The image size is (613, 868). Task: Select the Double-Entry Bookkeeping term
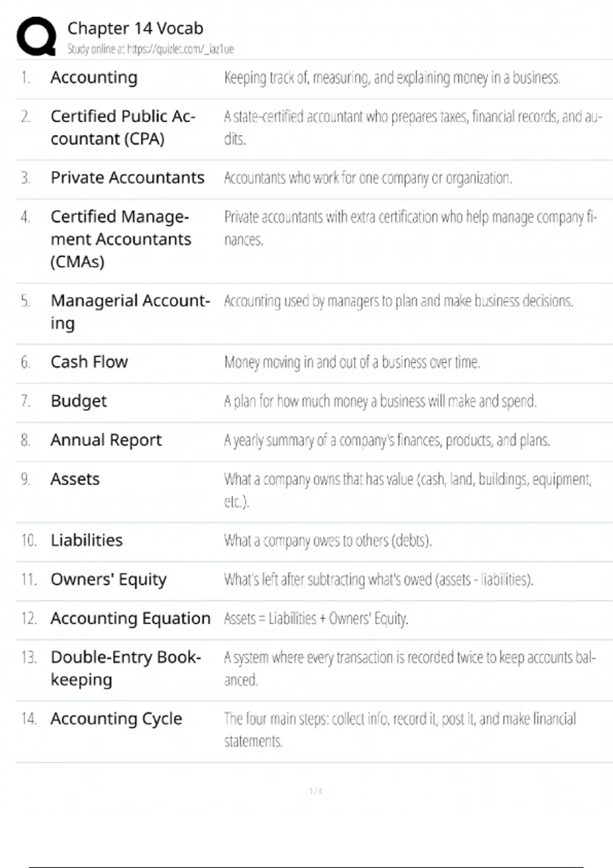126,668
